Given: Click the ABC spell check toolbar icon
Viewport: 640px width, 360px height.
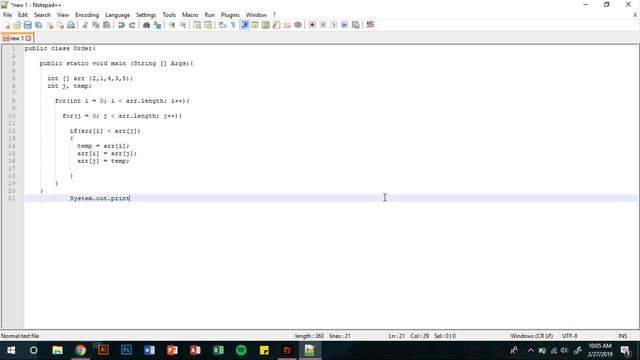Looking at the screenshot, I should pyautogui.click(x=370, y=25).
